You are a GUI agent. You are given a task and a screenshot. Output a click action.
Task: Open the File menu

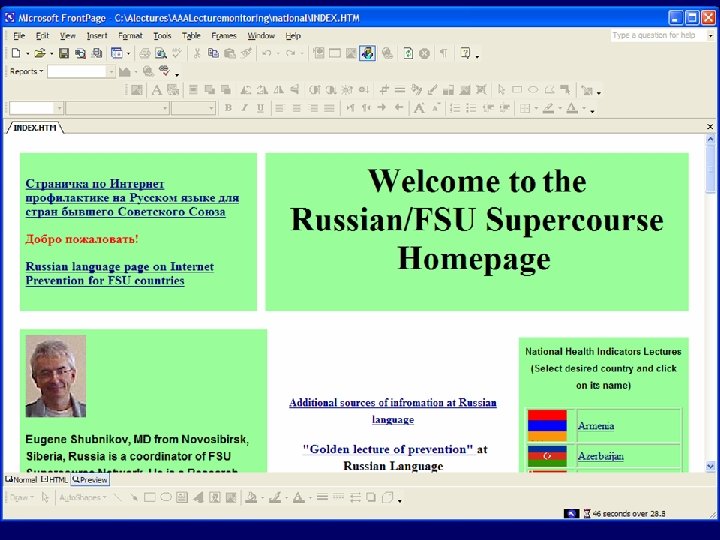(x=19, y=35)
